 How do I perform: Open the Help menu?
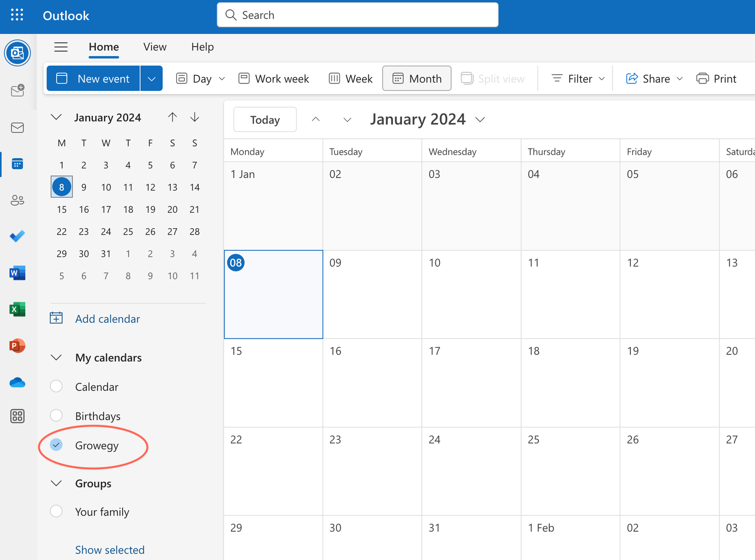coord(202,47)
